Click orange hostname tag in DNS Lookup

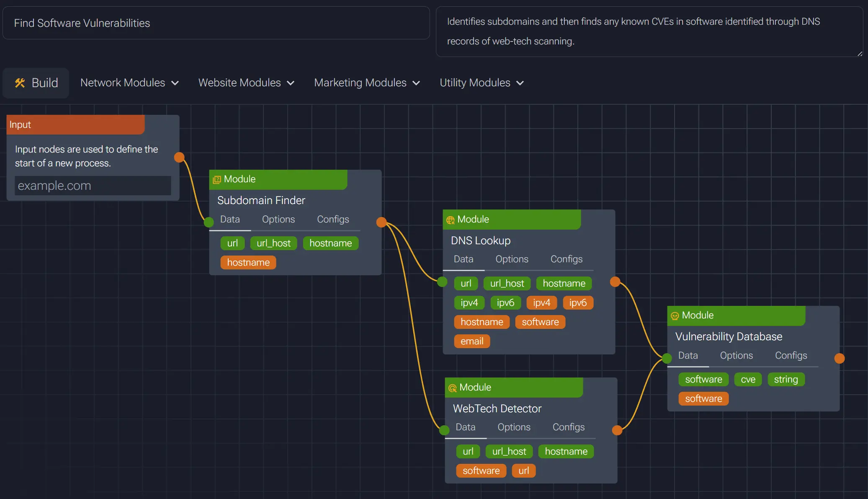coord(482,322)
